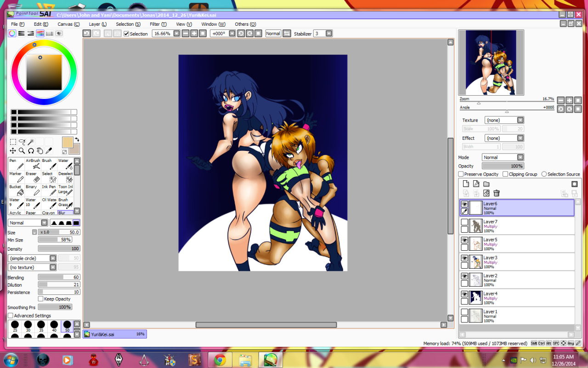Image resolution: width=588 pixels, height=368 pixels.
Task: Check the Keep Opacity option
Action: pos(41,299)
